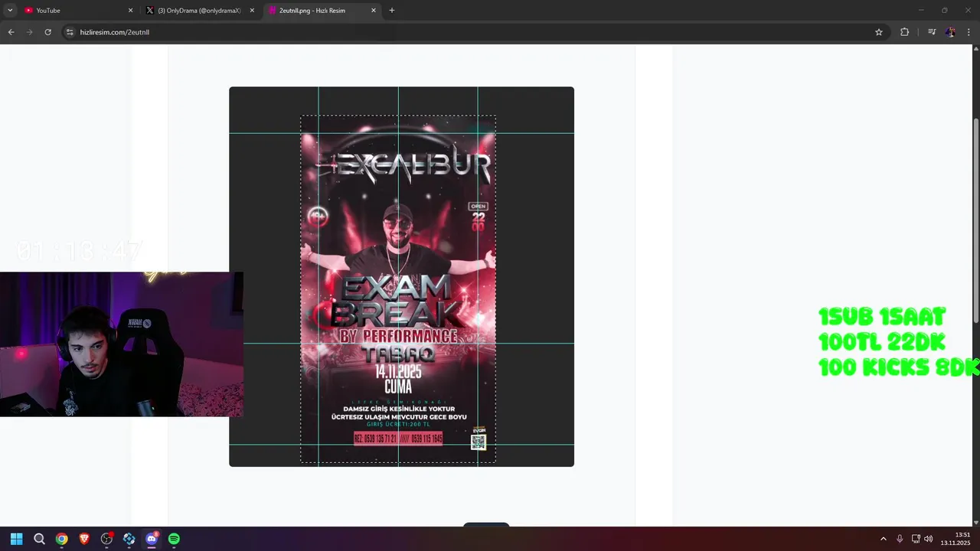Open the volume speaker tray icon

(x=929, y=539)
